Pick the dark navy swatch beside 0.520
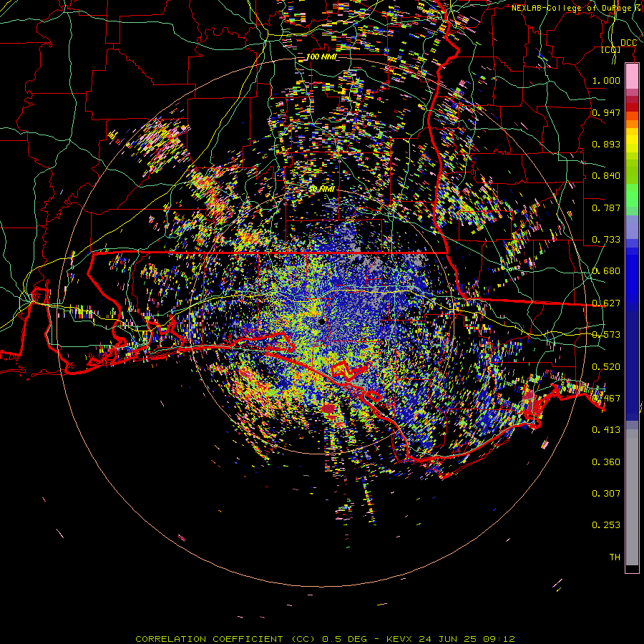Image resolution: width=644 pixels, height=644 pixels. 632,366
